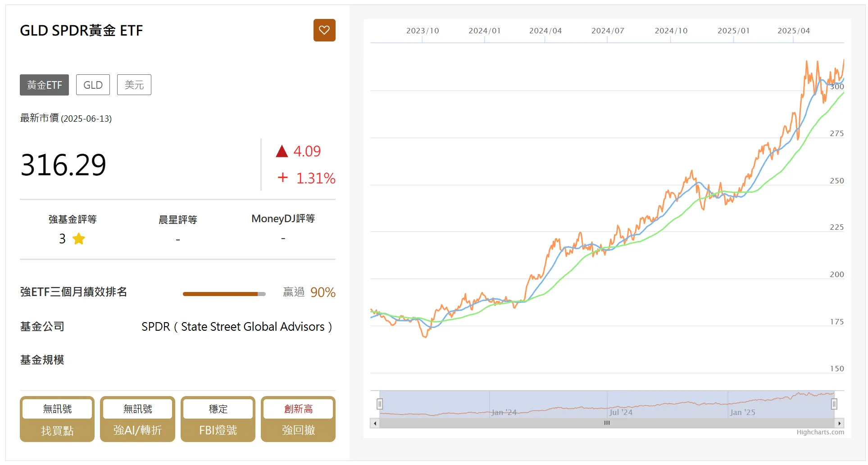
Task: Click the 創新高 status in 強回撤 card
Action: 298,409
